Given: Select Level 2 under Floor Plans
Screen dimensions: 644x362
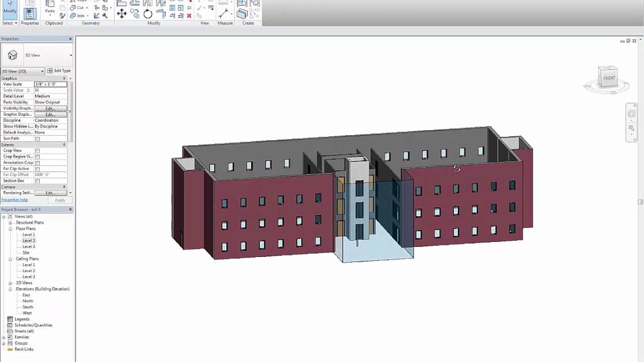Looking at the screenshot, I should (29, 241).
